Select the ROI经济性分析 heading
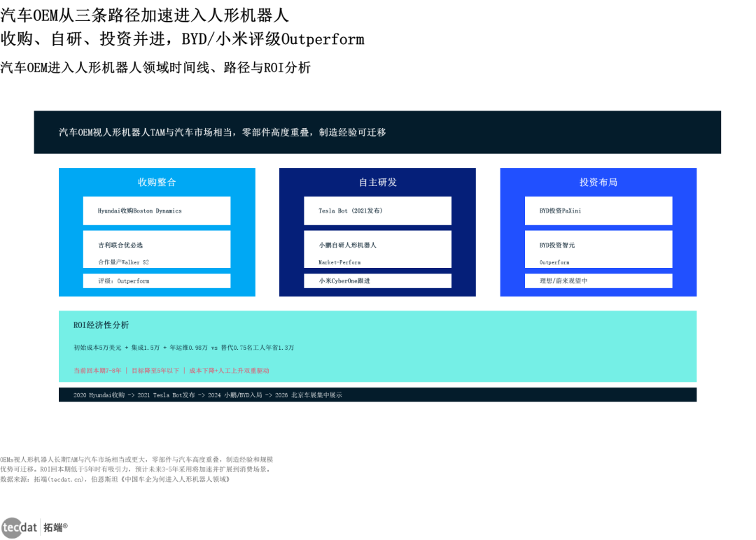This screenshot has height=540, width=756. pos(101,325)
